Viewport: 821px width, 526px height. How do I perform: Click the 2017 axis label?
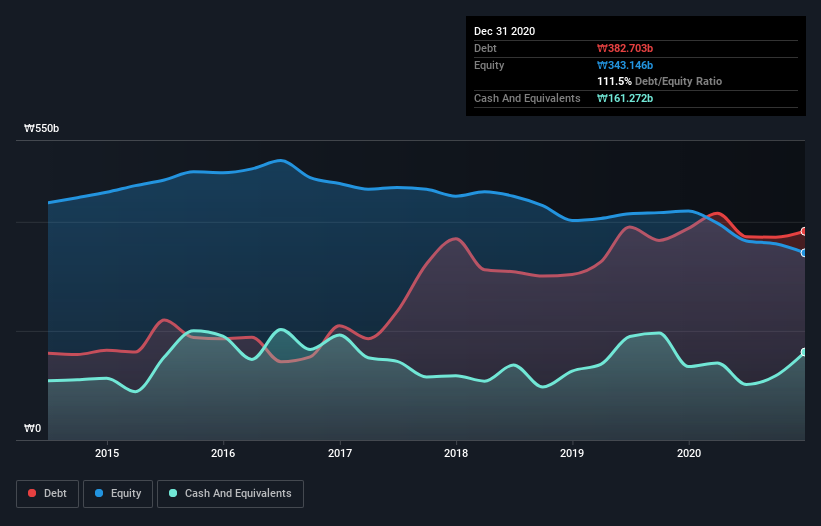point(340,453)
